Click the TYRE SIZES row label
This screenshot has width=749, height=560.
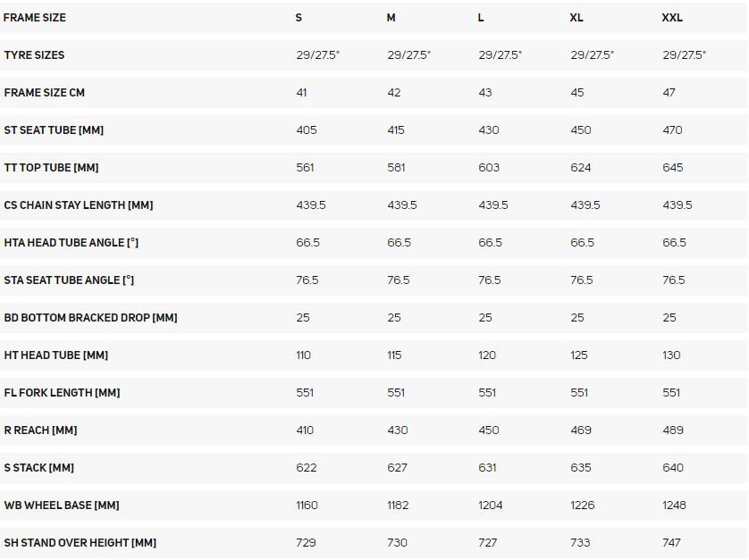point(34,54)
